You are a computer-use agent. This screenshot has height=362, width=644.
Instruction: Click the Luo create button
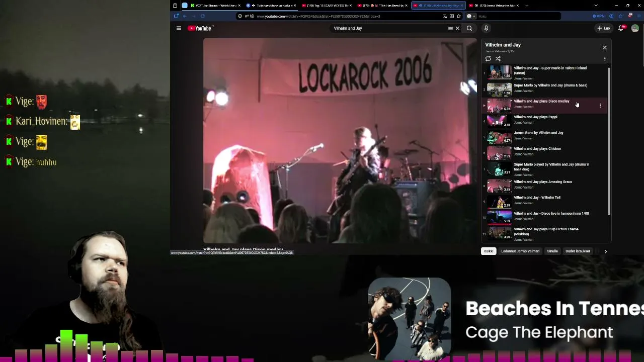click(604, 28)
